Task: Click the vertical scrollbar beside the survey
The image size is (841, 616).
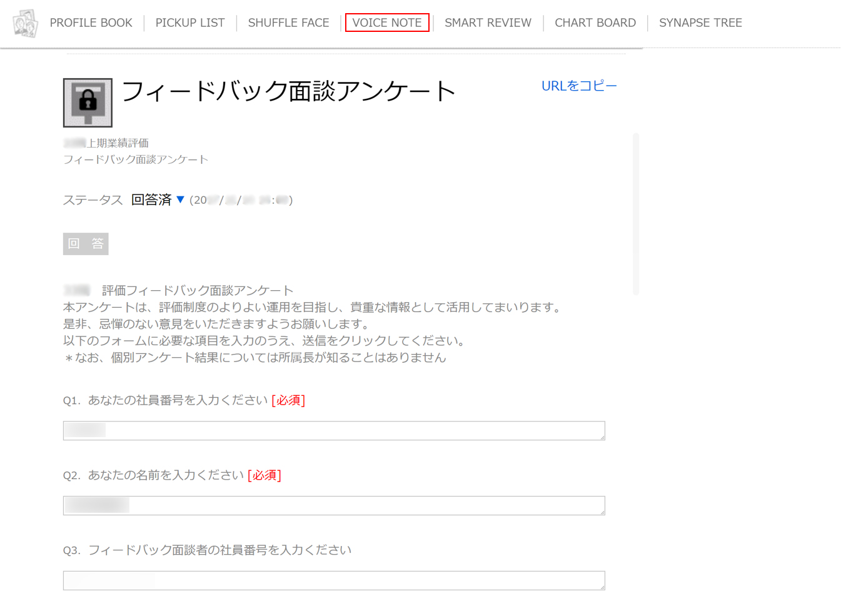Action: [x=636, y=213]
